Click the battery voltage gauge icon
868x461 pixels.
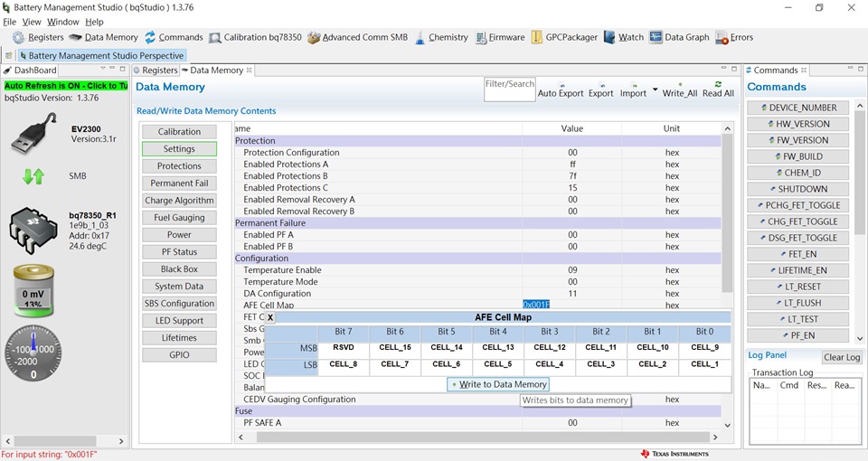click(x=33, y=290)
